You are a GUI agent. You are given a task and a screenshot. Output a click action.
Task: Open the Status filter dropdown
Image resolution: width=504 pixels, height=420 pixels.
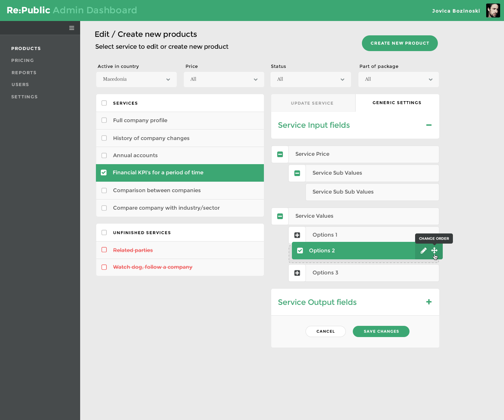click(310, 79)
